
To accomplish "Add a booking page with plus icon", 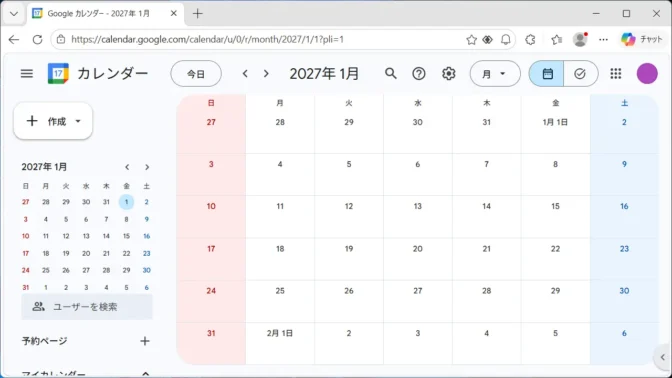I will point(145,341).
